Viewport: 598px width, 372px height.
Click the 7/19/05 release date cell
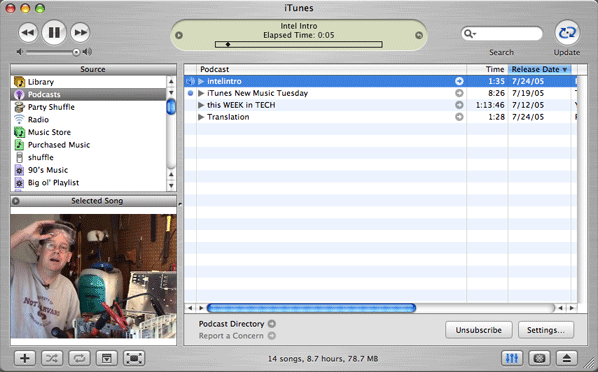pos(528,93)
